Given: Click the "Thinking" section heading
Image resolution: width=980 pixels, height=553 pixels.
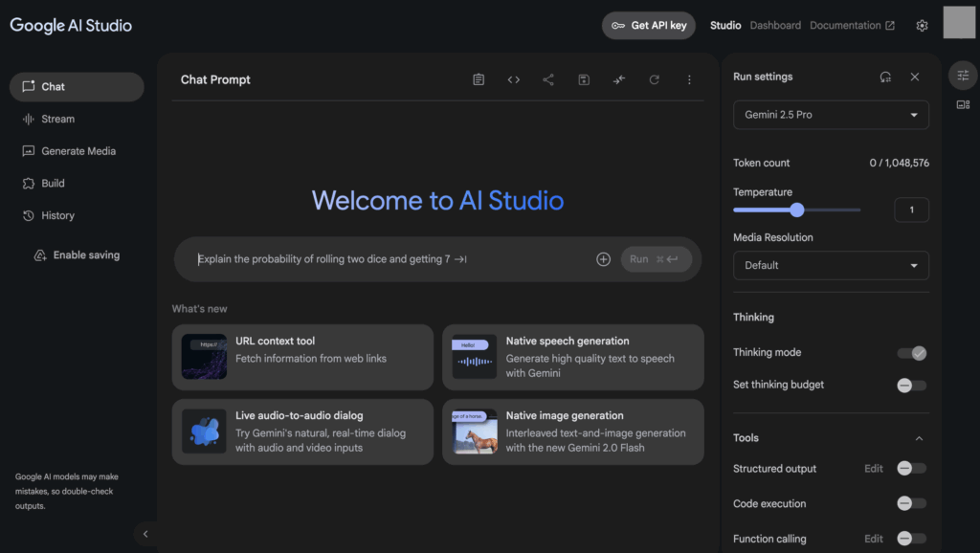Looking at the screenshot, I should click(753, 318).
